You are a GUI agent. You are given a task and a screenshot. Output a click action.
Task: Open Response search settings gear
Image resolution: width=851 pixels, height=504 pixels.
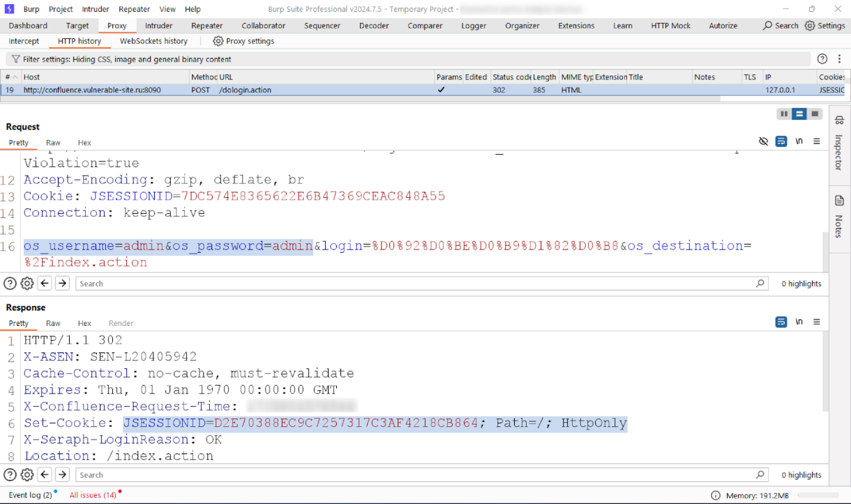(x=27, y=475)
